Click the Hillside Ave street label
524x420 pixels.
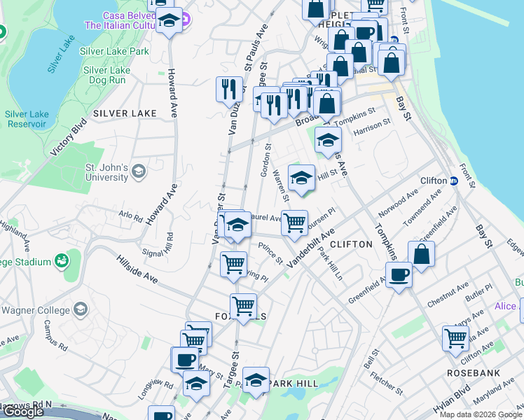point(137,269)
